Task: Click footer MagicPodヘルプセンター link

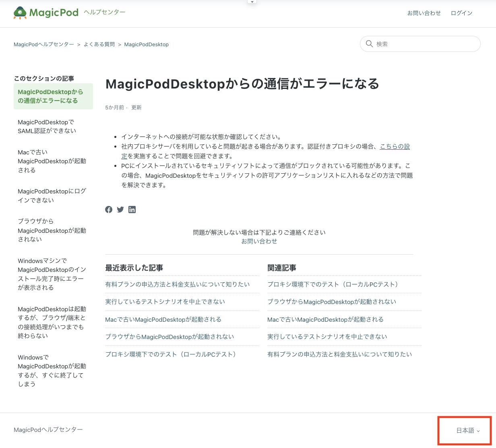Action: (x=48, y=430)
